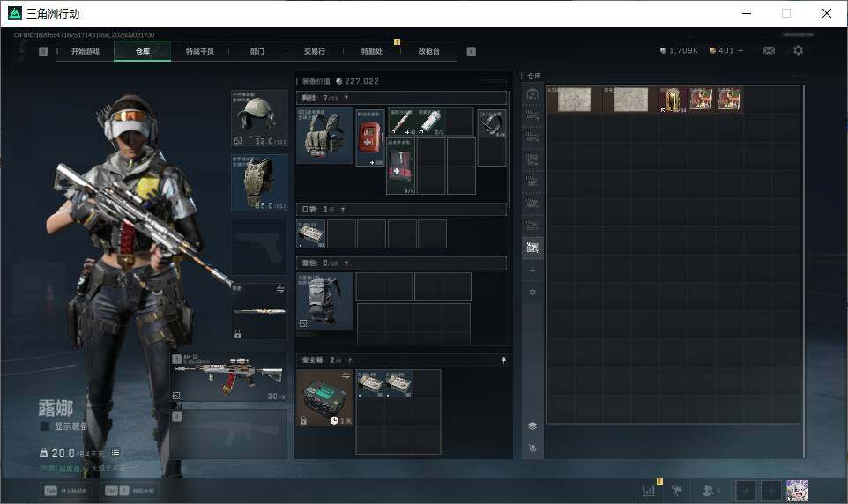848x504 pixels.
Task: Click the 装备价值 227,022 value
Action: click(x=340, y=81)
